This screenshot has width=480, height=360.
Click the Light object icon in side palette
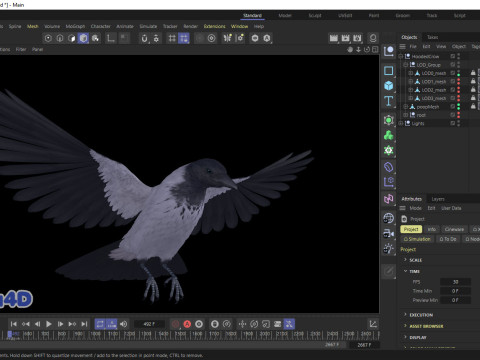(x=389, y=249)
